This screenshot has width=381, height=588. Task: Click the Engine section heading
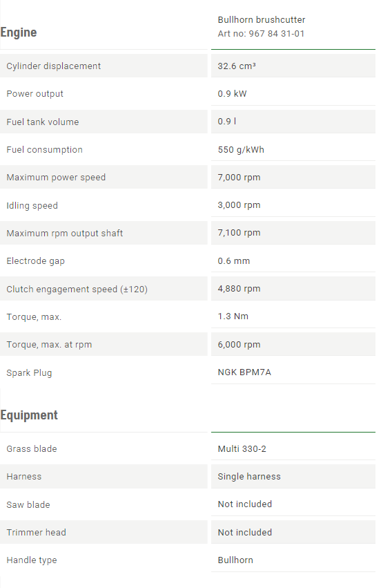click(x=19, y=32)
